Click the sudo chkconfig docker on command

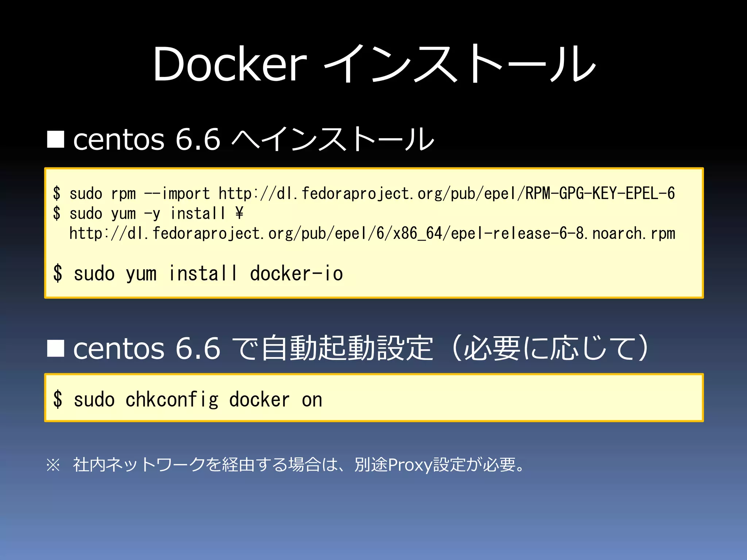point(198,400)
